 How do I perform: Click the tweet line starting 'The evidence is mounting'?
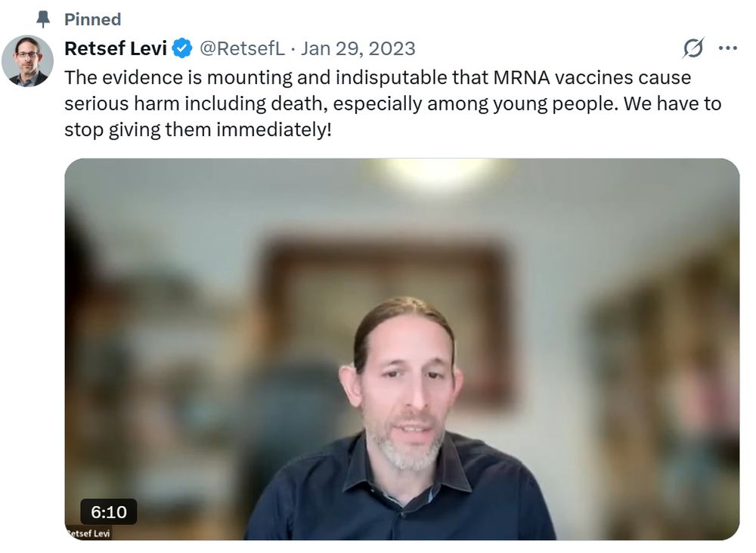coord(377,78)
